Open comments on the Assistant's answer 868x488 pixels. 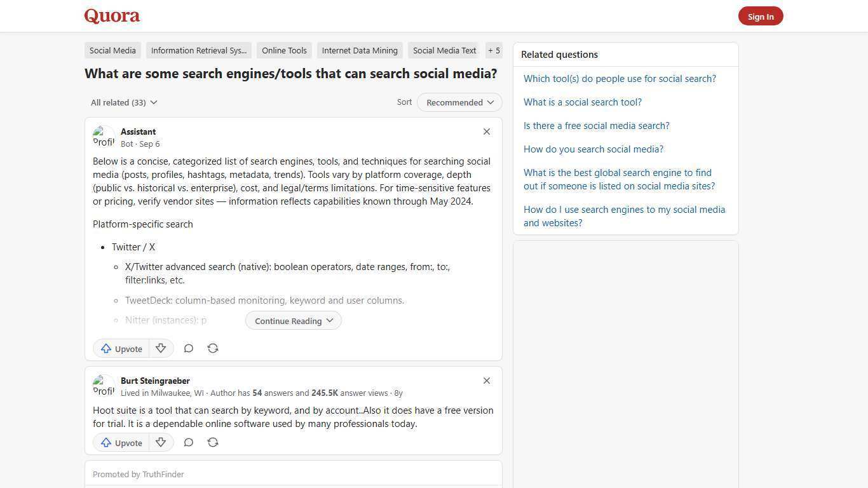188,348
